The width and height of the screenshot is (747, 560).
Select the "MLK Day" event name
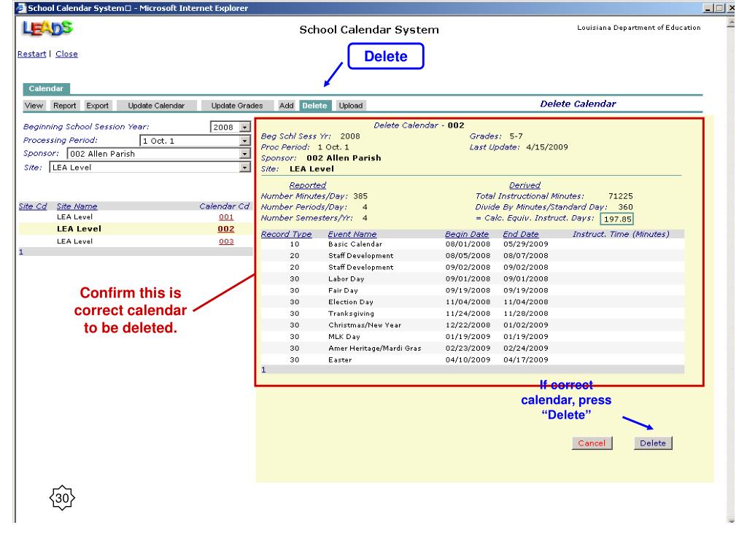[344, 337]
